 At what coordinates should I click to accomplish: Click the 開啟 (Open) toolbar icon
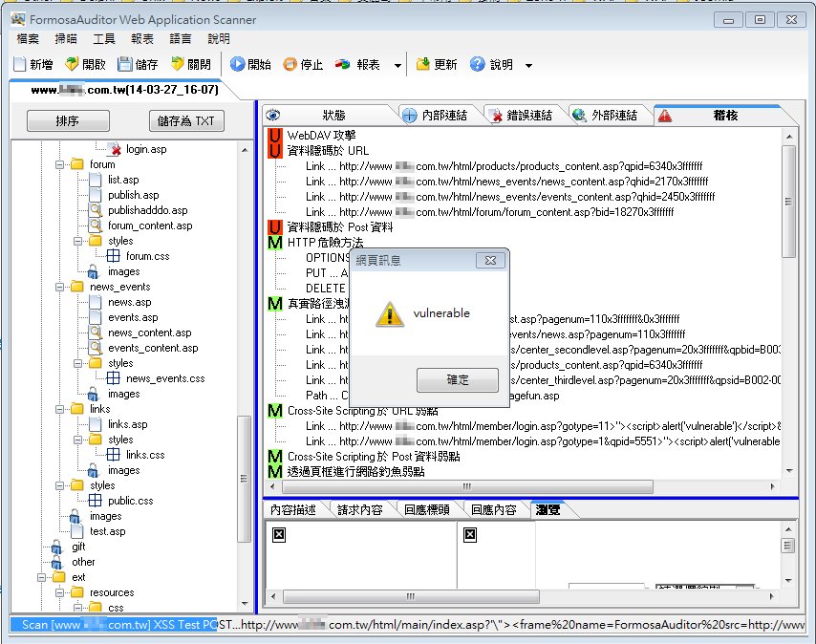click(72, 65)
